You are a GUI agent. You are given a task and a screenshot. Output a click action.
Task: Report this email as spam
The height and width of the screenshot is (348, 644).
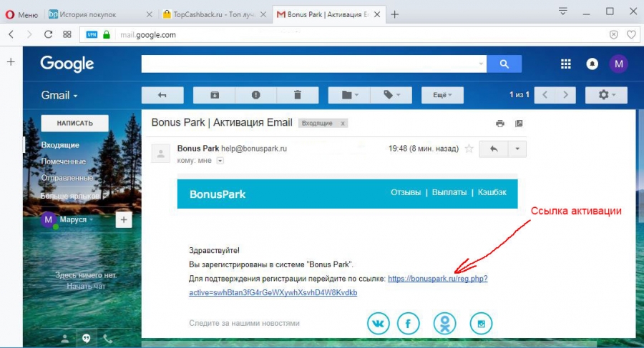point(256,95)
